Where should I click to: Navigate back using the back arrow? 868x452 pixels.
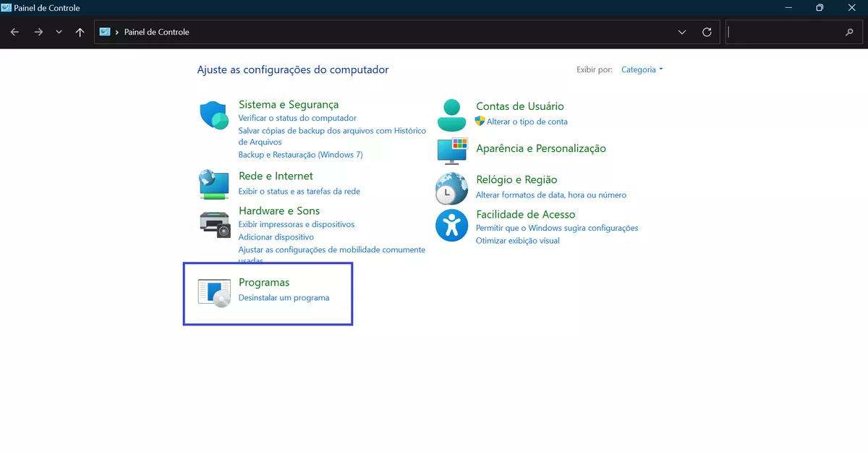[x=14, y=32]
